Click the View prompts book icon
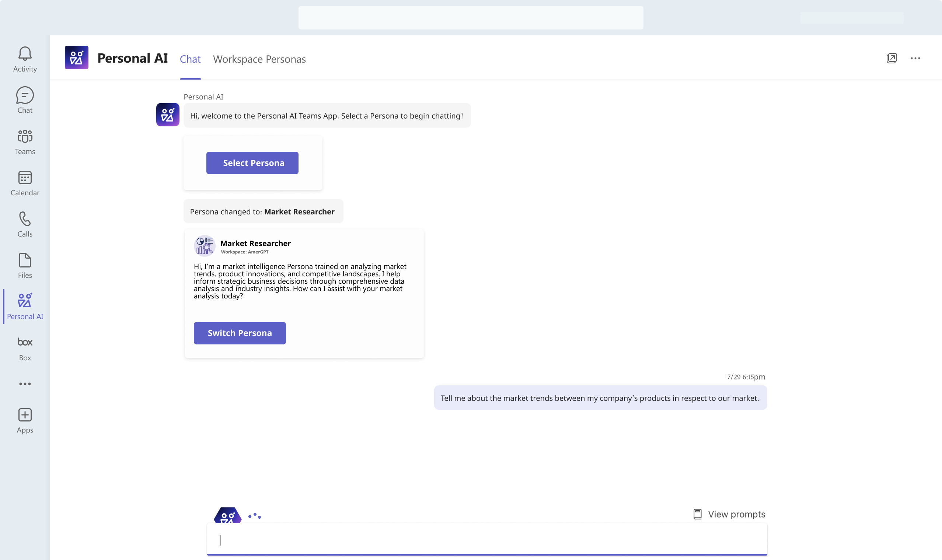The image size is (942, 560). 697,514
